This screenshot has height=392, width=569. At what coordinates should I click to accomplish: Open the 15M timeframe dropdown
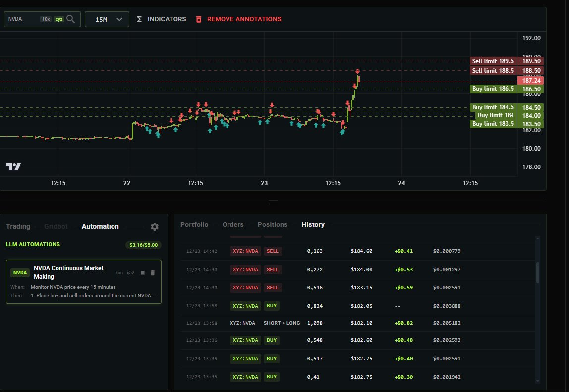107,19
